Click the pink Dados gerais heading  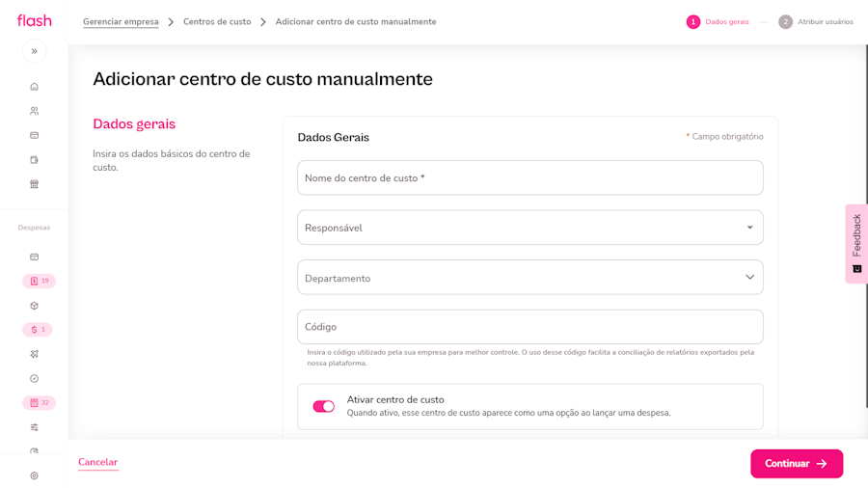coord(134,124)
